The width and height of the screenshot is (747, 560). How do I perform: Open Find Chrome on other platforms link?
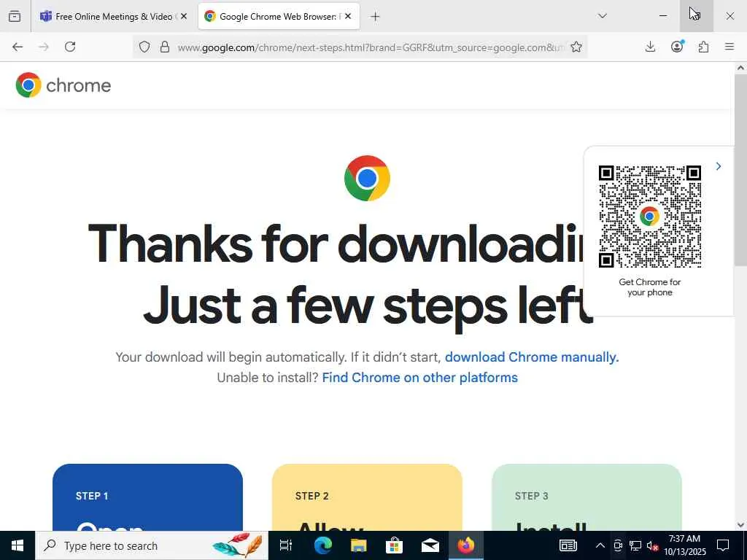419,378
